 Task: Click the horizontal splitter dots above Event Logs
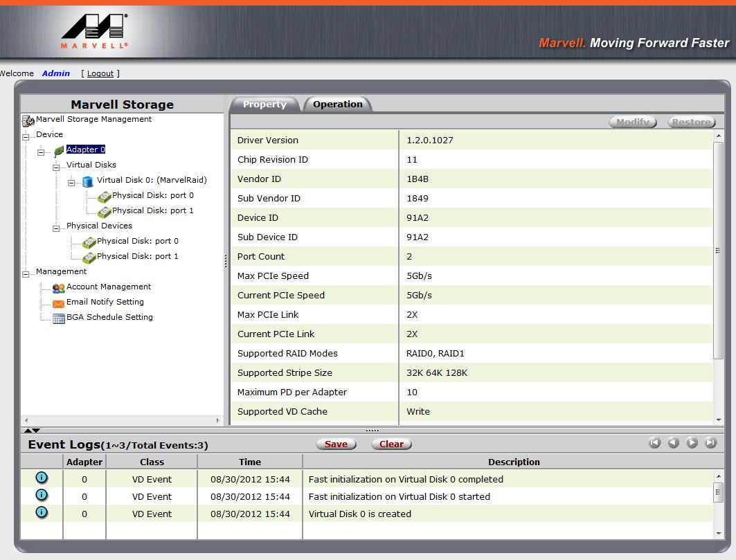(373, 430)
